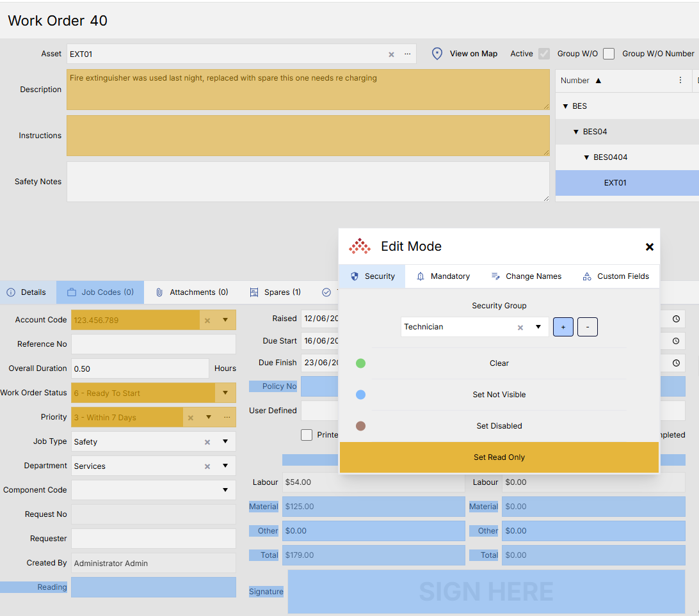Viewport: 699px width, 616px height.
Task: Clear the Technician security group selection
Action: click(520, 328)
